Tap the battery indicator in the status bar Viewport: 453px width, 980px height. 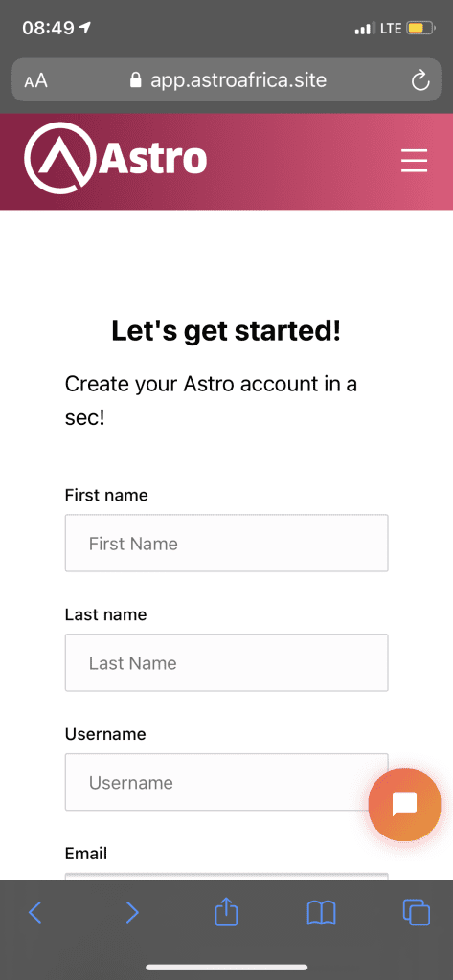(x=420, y=28)
